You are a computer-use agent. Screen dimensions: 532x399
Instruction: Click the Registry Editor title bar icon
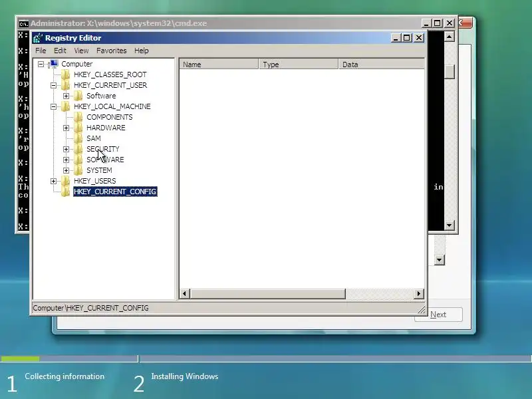pos(38,38)
